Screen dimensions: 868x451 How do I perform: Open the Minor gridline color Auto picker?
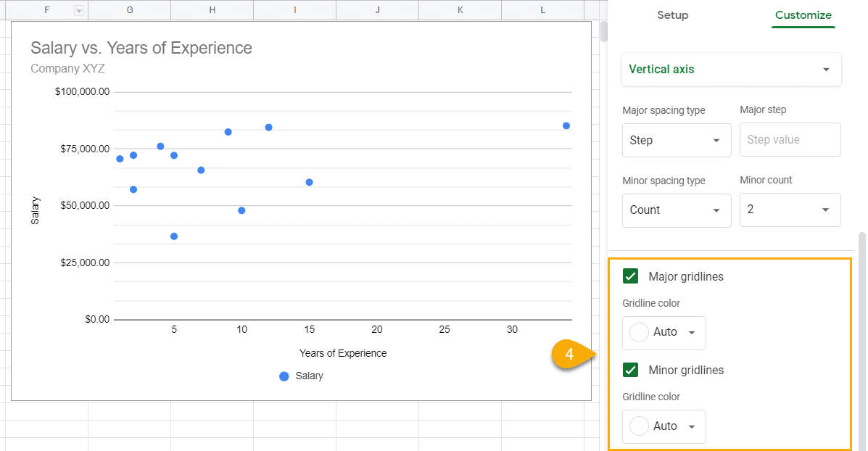click(x=664, y=426)
